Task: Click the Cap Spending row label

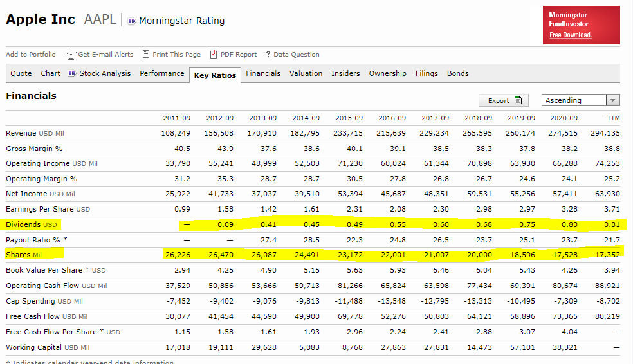Action: 44,302
